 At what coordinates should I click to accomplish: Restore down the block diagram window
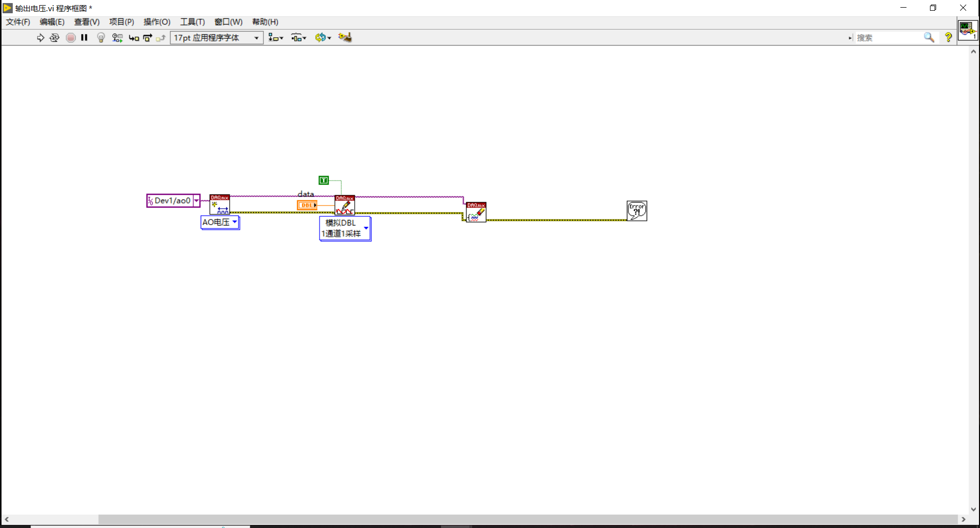pyautogui.click(x=933, y=8)
